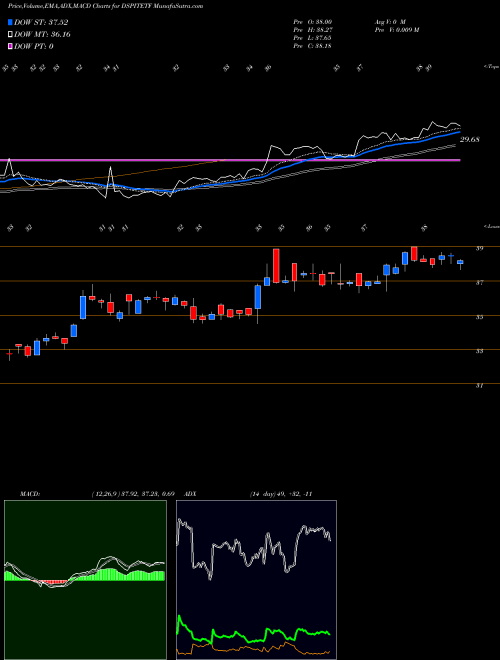Click the thick blue EMA line end
The height and width of the screenshot is (660, 500).
point(458,132)
